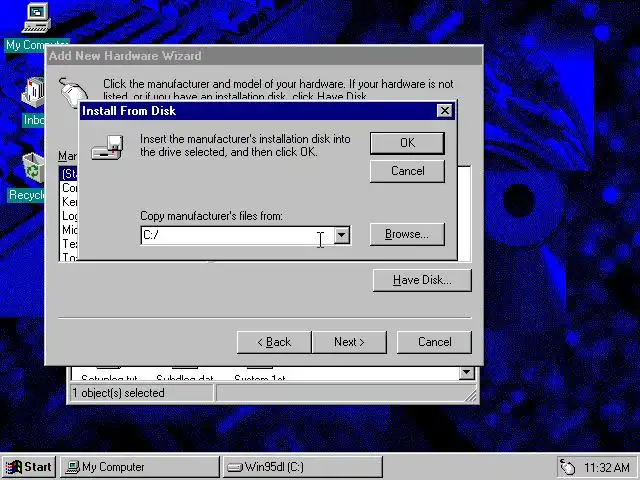Open the Browse... file chooser

pos(407,234)
